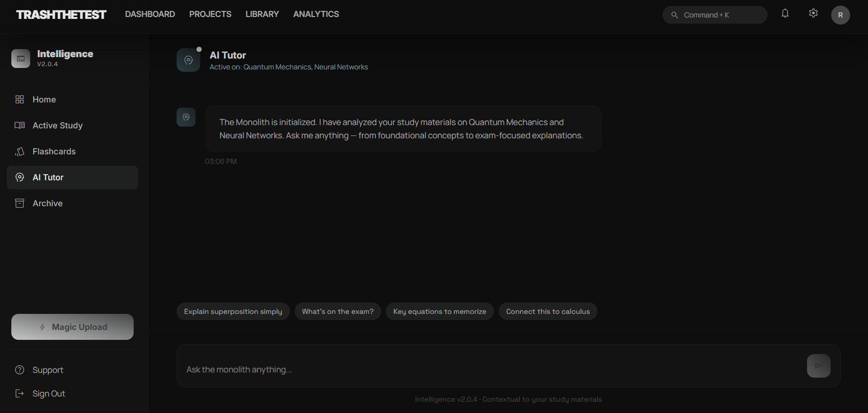Click the Intelligence v2.0.4 footer text
This screenshot has width=868, height=413.
click(x=509, y=399)
